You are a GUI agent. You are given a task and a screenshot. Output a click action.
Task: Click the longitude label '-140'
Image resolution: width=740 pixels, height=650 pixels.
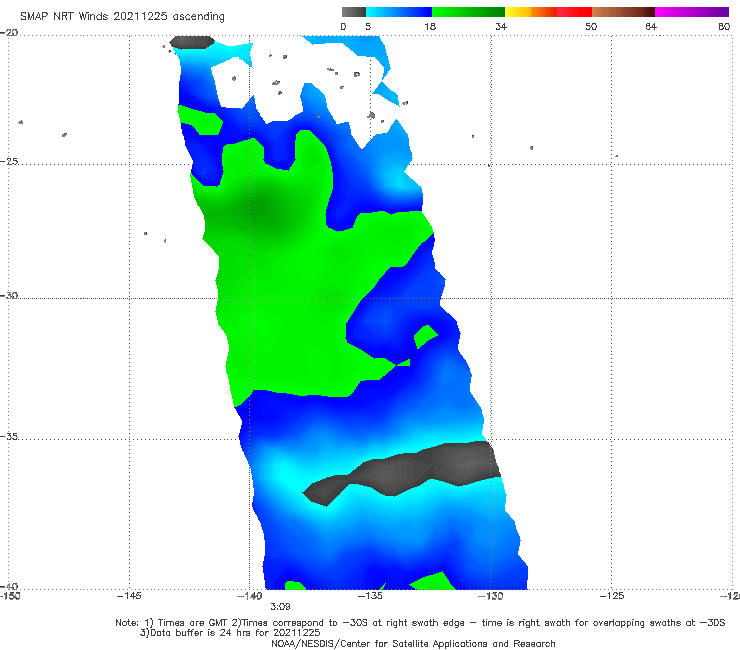click(250, 596)
